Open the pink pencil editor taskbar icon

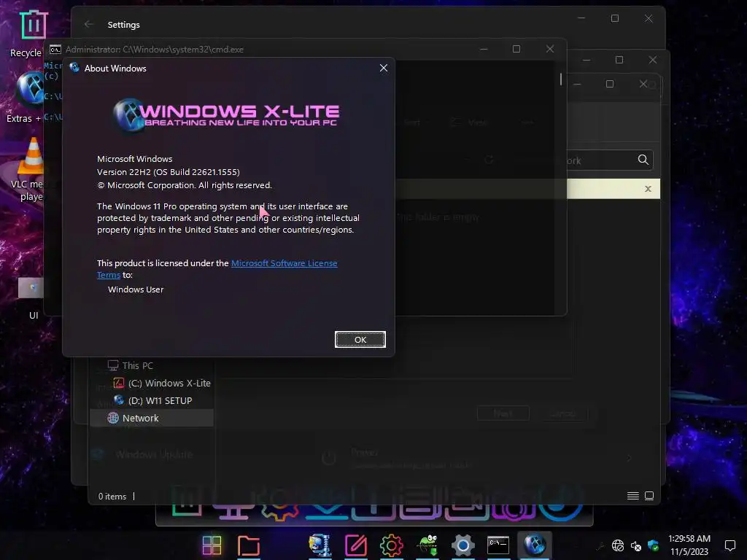355,545
